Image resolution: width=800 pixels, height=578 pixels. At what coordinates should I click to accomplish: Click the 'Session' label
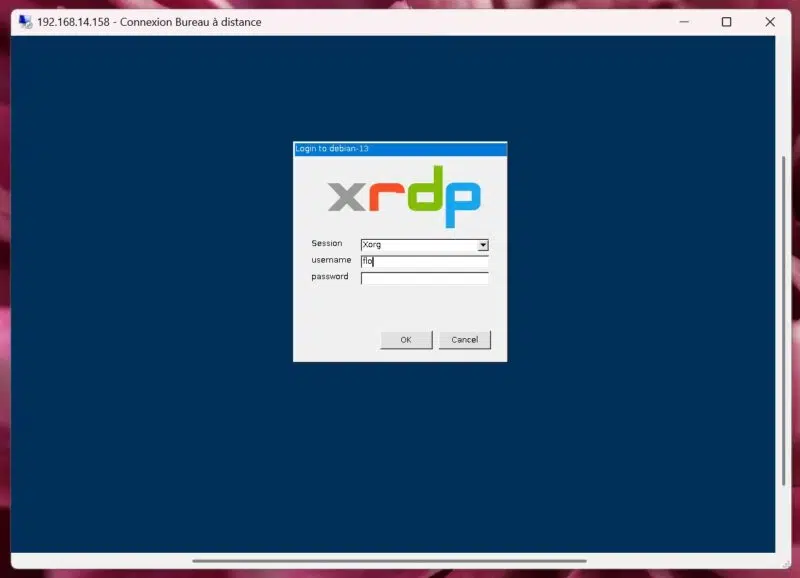(x=327, y=243)
